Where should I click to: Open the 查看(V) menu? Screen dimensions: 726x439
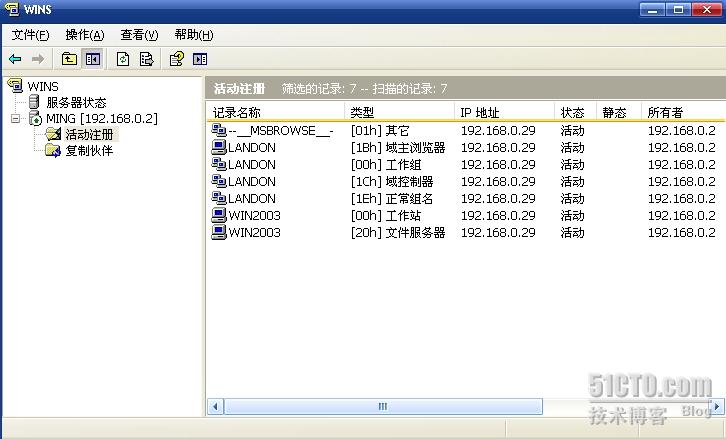(139, 35)
